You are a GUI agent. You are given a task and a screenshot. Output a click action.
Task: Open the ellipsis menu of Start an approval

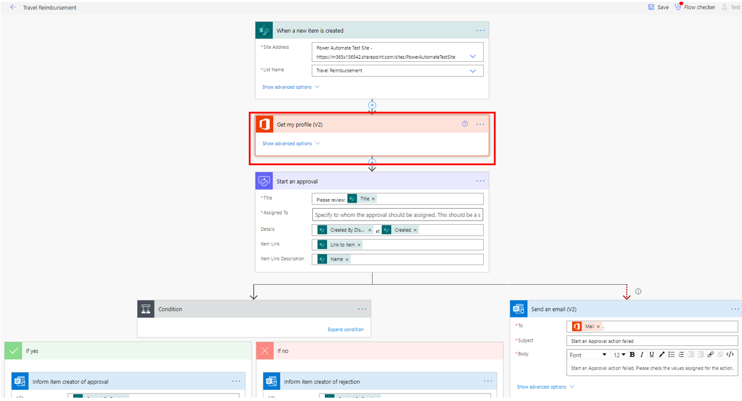point(480,181)
